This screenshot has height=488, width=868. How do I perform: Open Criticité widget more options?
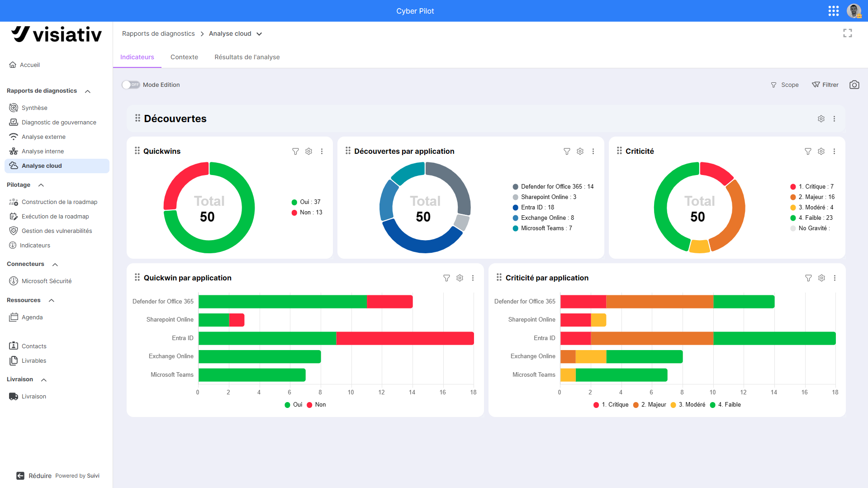834,152
